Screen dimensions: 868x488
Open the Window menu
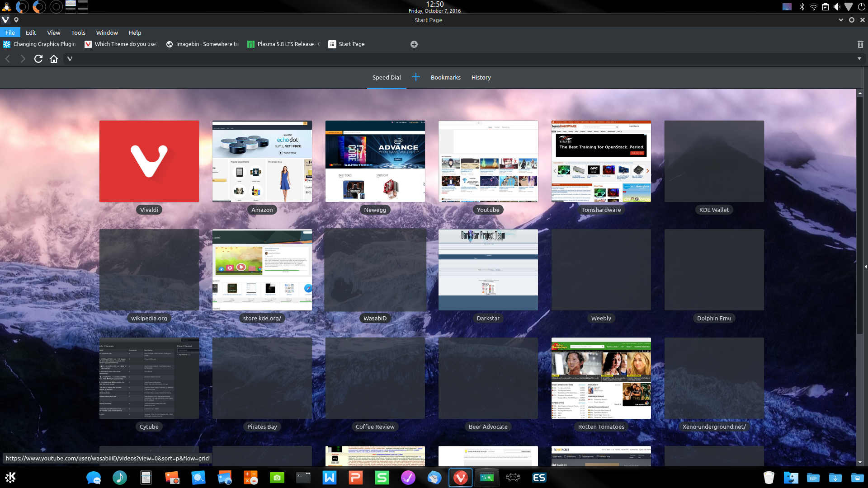[107, 33]
